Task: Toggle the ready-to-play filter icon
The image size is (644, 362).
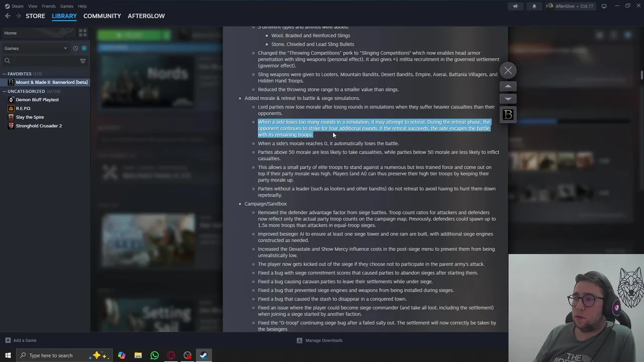Action: [84, 48]
